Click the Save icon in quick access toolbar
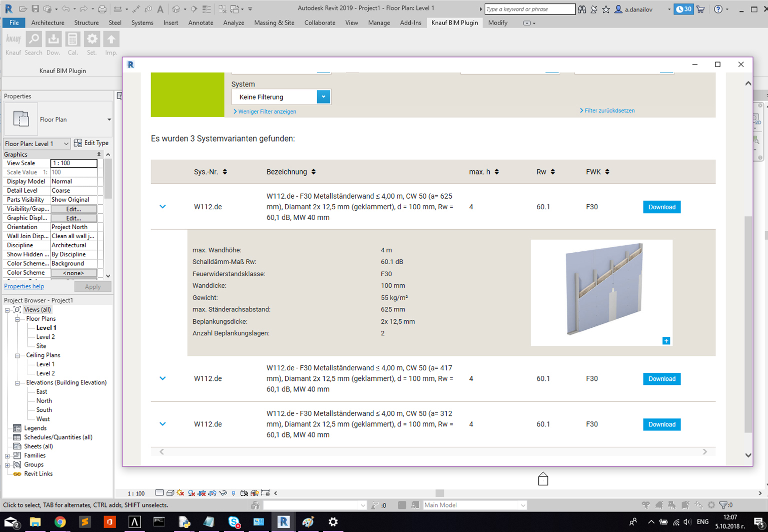Screen dimensions: 768x532 click(x=35, y=9)
